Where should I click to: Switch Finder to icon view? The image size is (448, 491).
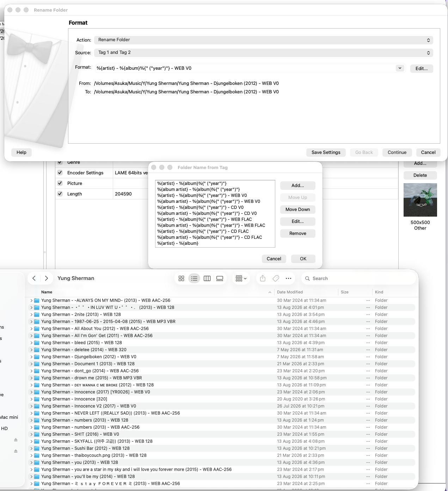[182, 278]
